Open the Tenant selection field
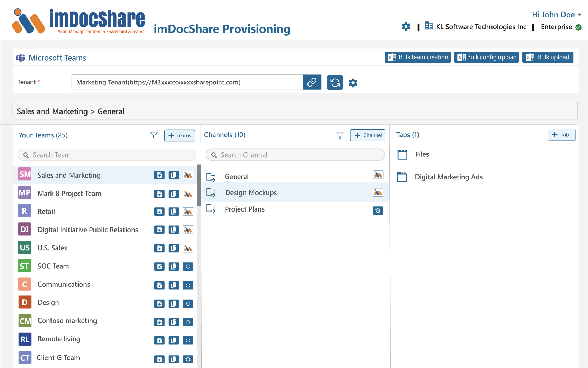The image size is (588, 368). pyautogui.click(x=187, y=82)
